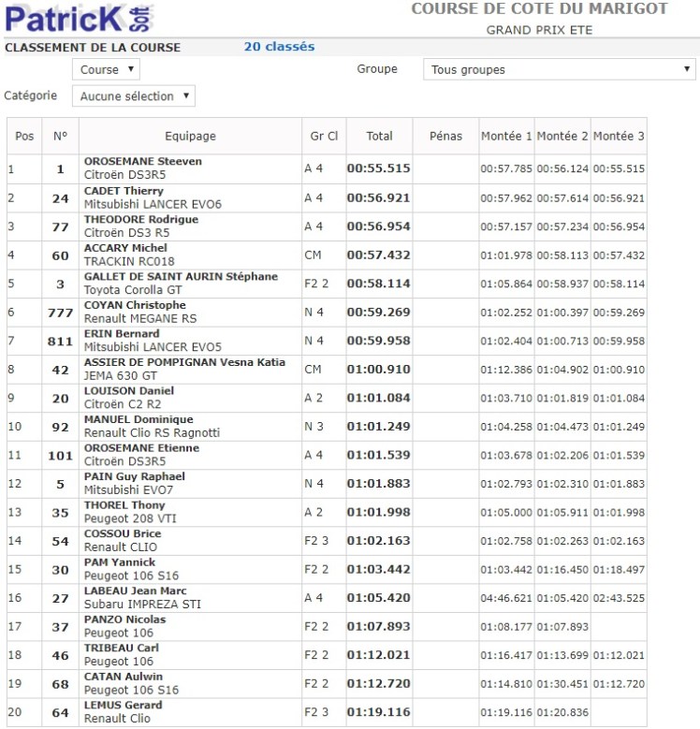700x729 pixels.
Task: Expand the Tous groupes dropdown
Action: (559, 69)
